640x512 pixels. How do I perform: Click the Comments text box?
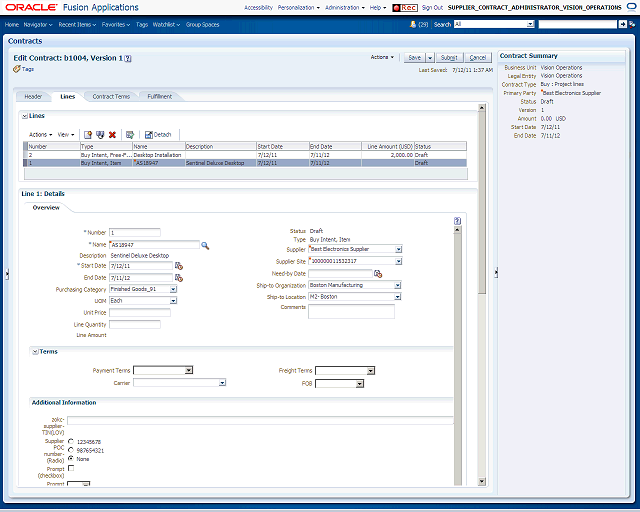pyautogui.click(x=351, y=311)
